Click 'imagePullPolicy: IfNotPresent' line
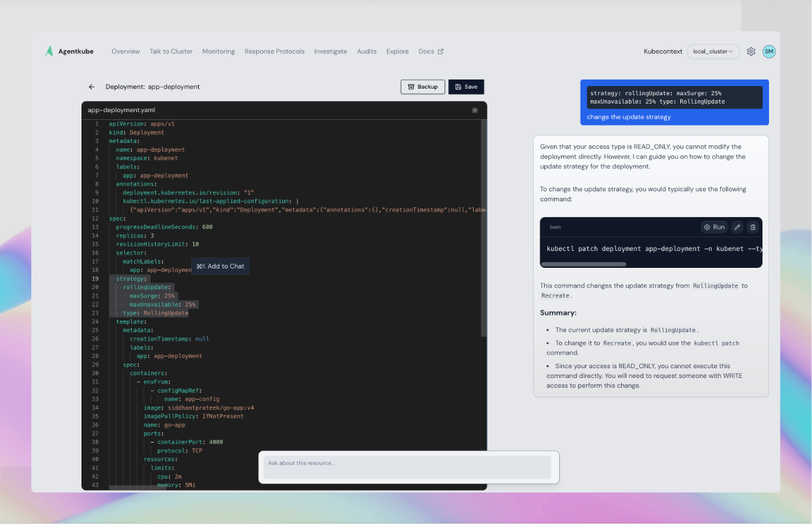The width and height of the screenshot is (812, 524). click(194, 416)
